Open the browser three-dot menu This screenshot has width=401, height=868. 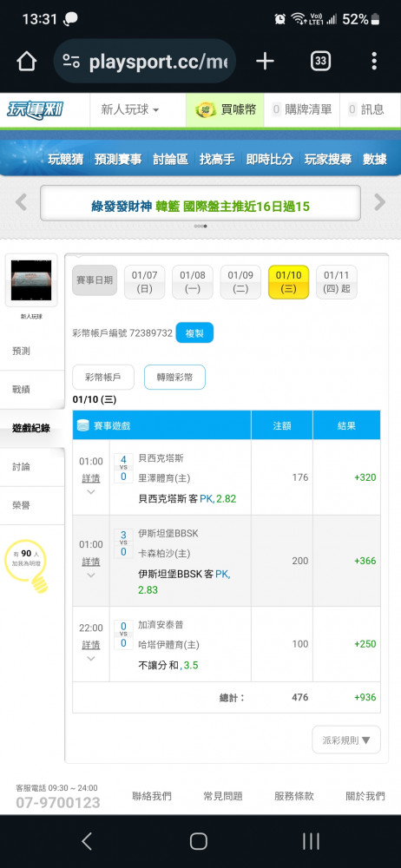pyautogui.click(x=374, y=61)
